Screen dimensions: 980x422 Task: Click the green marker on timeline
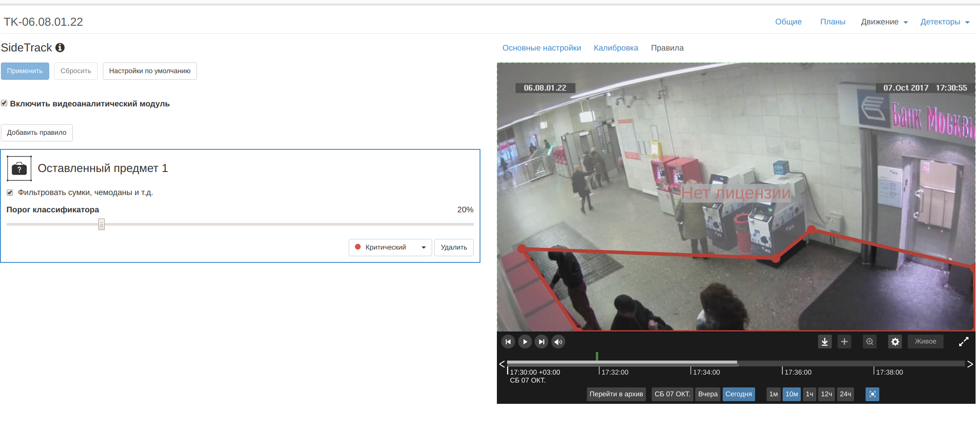(x=597, y=356)
